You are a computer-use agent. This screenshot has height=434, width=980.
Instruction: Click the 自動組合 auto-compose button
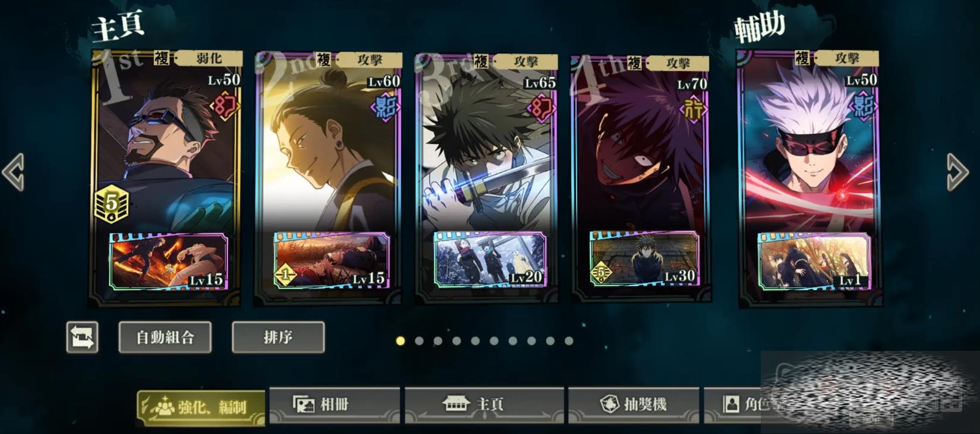(x=165, y=337)
